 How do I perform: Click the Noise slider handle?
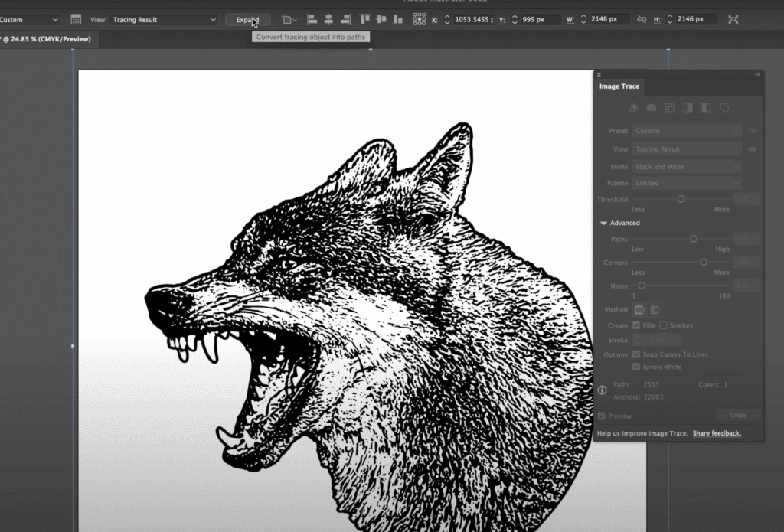point(642,286)
